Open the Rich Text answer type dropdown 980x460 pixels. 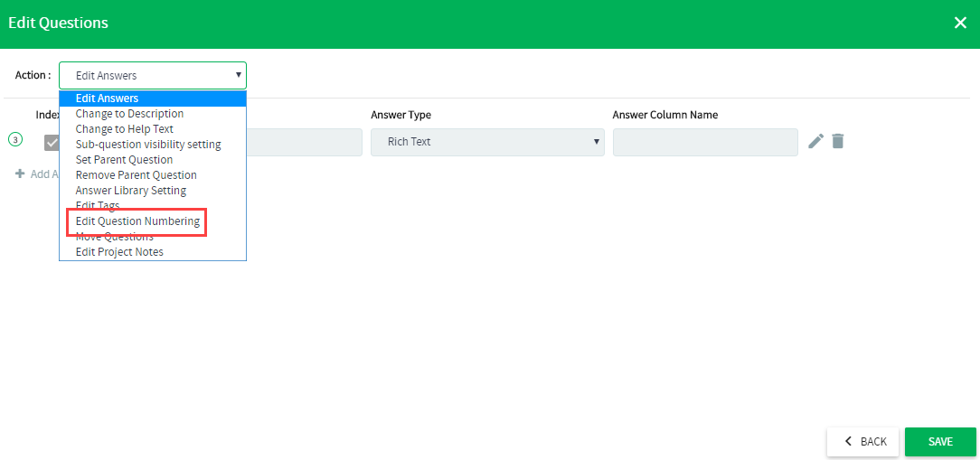pos(487,142)
